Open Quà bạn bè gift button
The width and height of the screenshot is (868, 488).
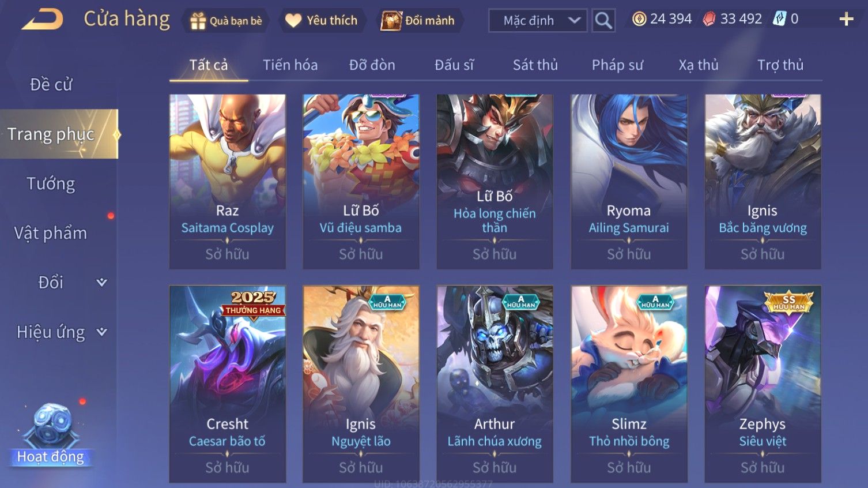(x=226, y=21)
